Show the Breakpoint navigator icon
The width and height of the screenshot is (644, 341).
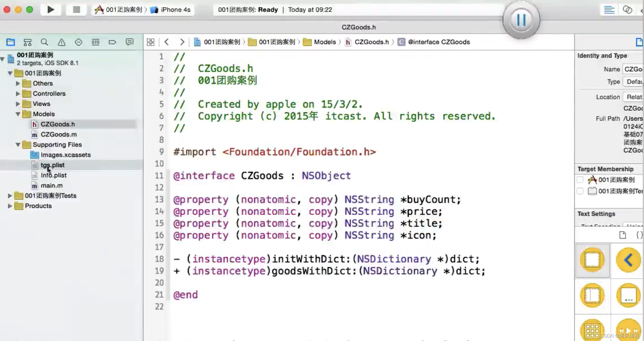pos(112,42)
